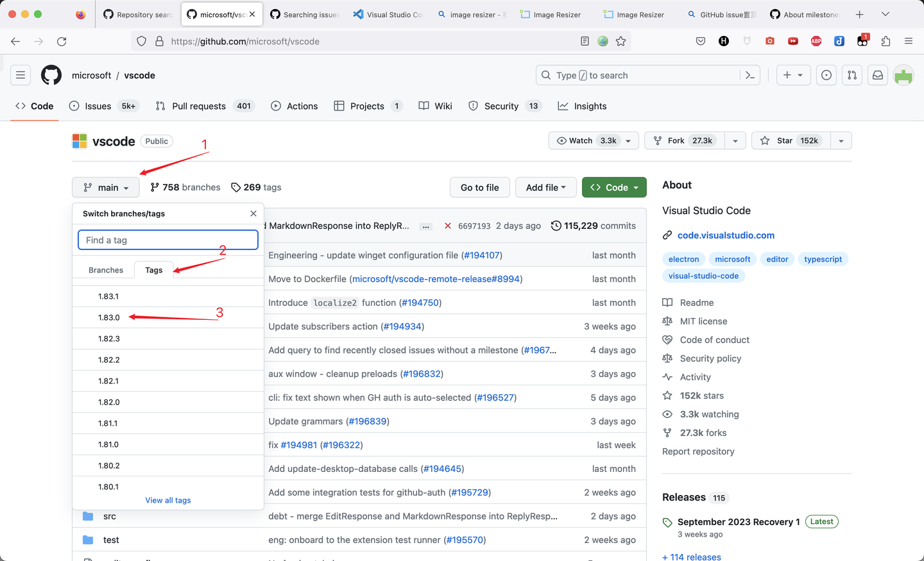Open the Adblock Plus extension icon
Screen dimensions: 924x561
click(x=816, y=41)
